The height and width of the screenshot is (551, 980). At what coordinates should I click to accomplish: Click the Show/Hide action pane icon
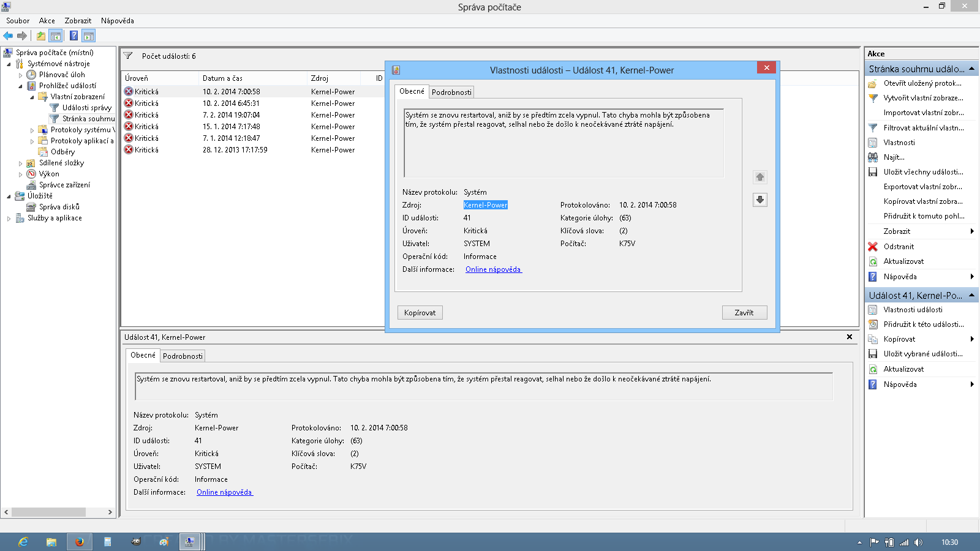pos(89,36)
